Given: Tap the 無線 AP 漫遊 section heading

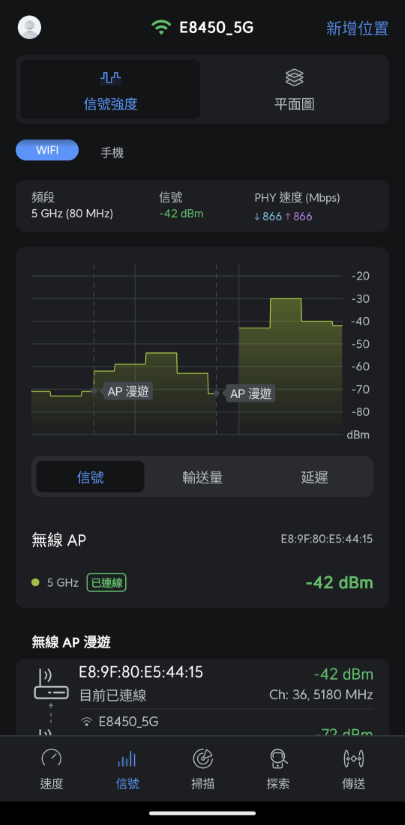Looking at the screenshot, I should click(71, 642).
